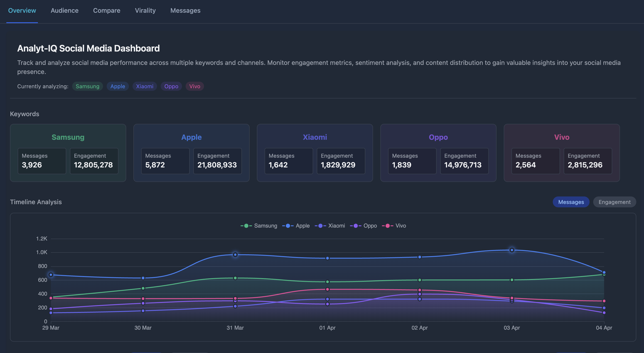This screenshot has width=644, height=353.
Task: Switch timeline to Engagement view
Action: click(614, 202)
